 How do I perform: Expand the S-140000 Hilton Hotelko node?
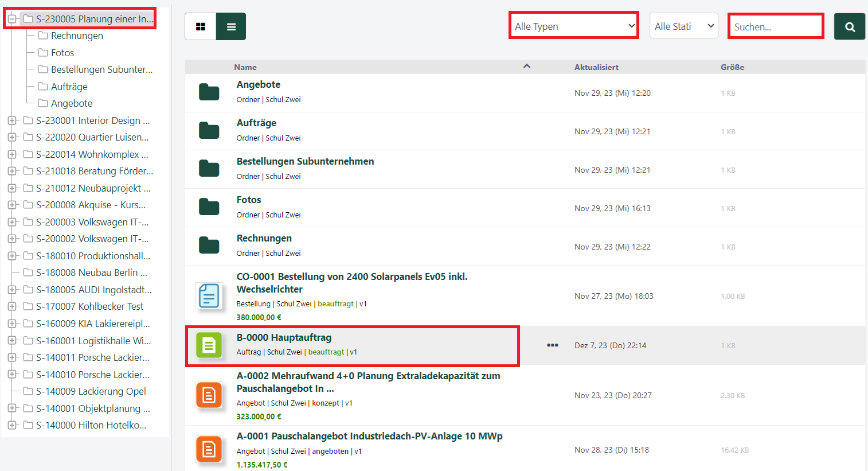[x=12, y=425]
